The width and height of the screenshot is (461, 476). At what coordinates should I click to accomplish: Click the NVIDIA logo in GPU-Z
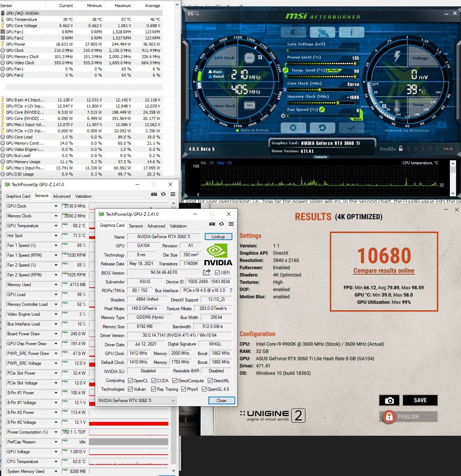coord(218,254)
